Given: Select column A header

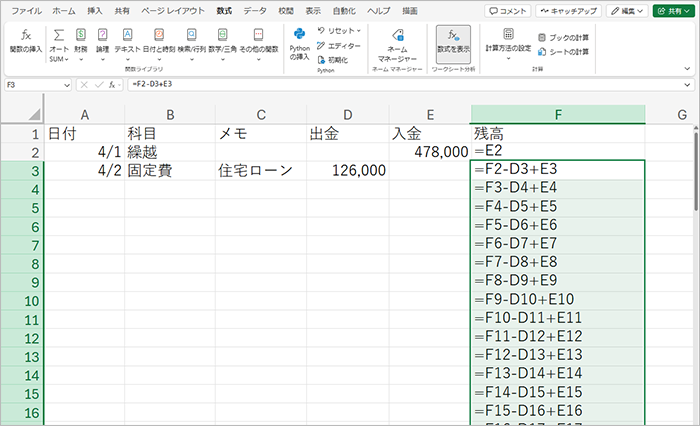Looking at the screenshot, I should point(84,115).
